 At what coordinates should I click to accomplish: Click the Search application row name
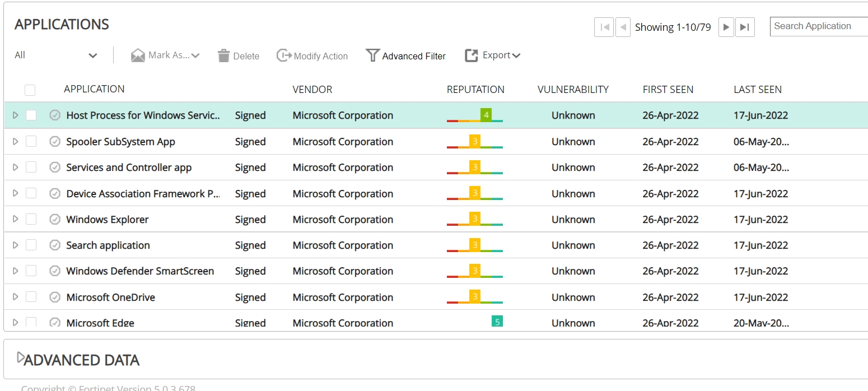[108, 245]
